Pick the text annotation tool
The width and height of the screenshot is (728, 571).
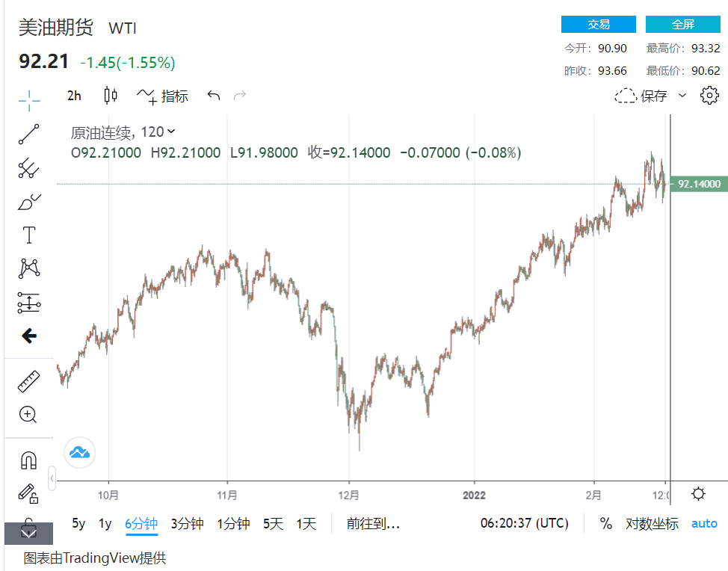coord(29,235)
